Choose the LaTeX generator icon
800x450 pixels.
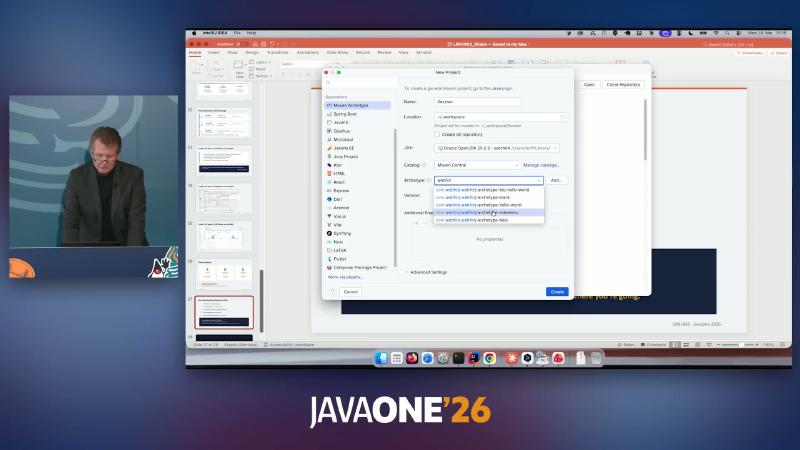pos(329,251)
